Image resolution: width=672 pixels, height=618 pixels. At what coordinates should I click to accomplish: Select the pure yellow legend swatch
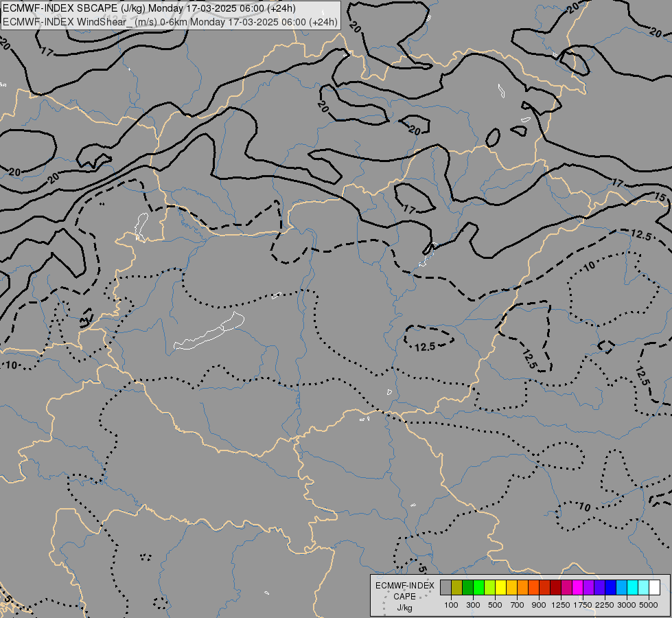[500, 588]
